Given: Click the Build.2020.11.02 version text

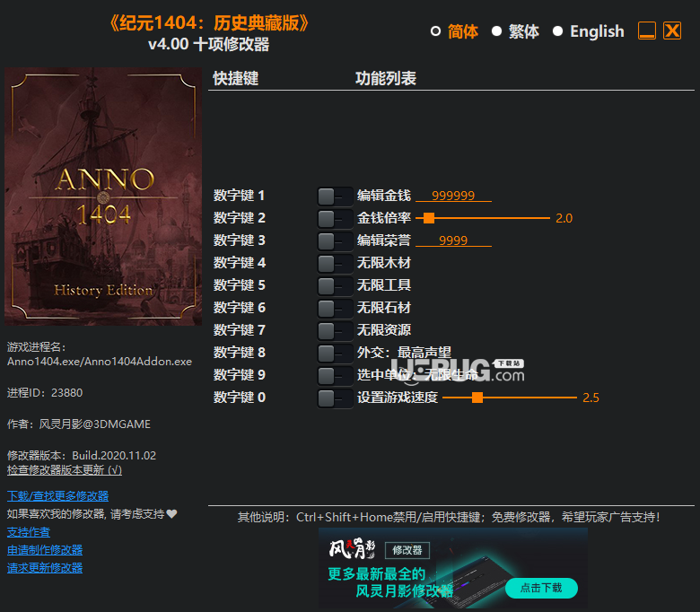Looking at the screenshot, I should (114, 455).
